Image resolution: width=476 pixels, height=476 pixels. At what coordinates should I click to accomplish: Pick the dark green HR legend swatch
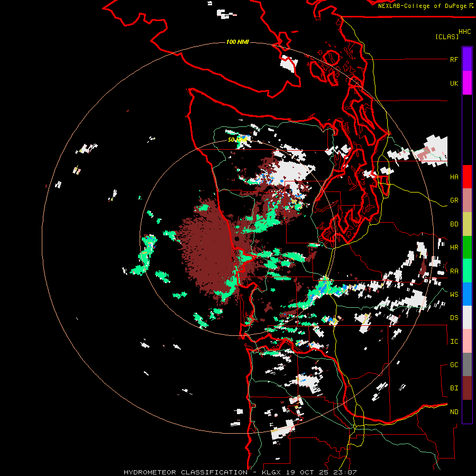pyautogui.click(x=467, y=248)
